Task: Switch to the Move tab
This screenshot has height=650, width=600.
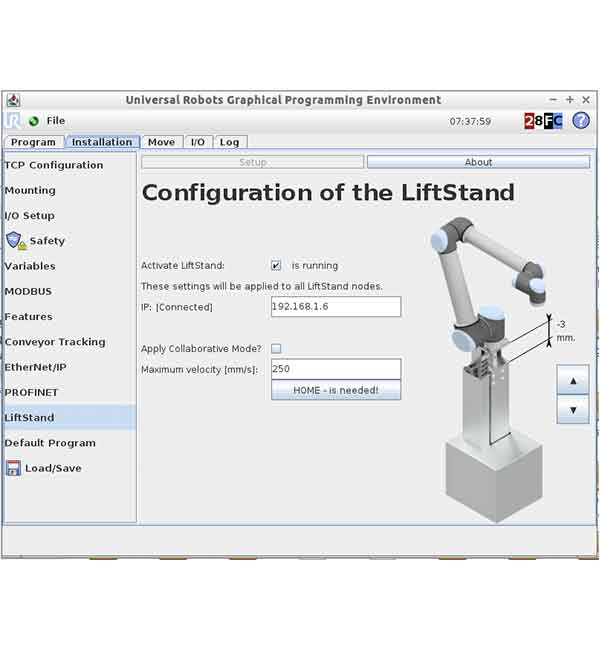Action: (161, 142)
